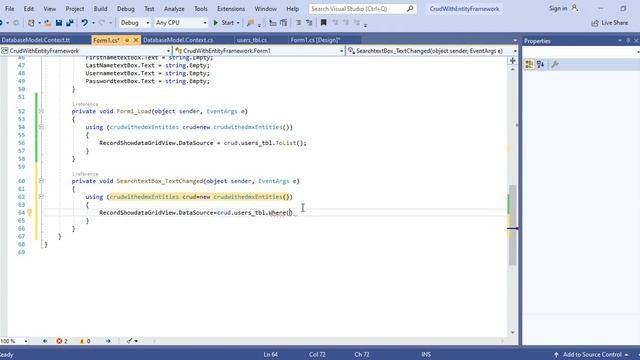Click the editor vertical scrollbar thumb
This screenshot has width=640, height=360.
pyautogui.click(x=513, y=225)
